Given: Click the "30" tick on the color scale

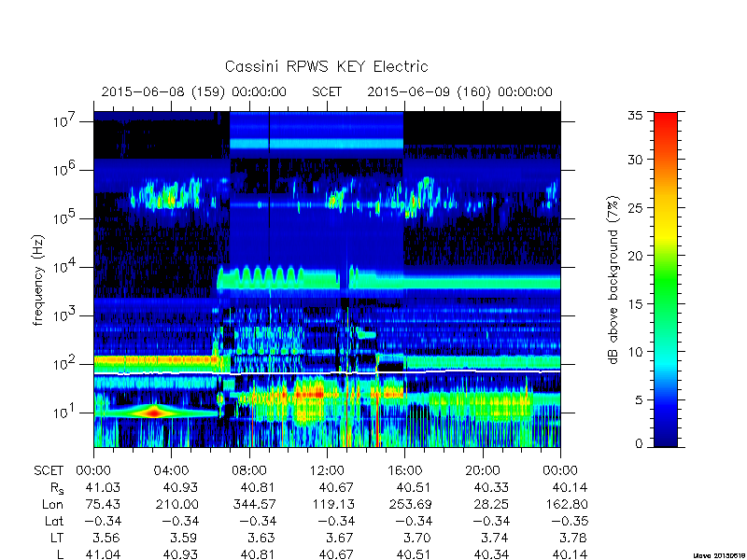Looking at the screenshot, I should (635, 159).
